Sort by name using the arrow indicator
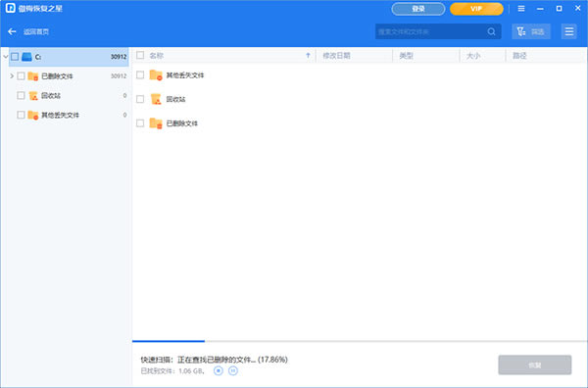The image size is (588, 388). point(308,56)
